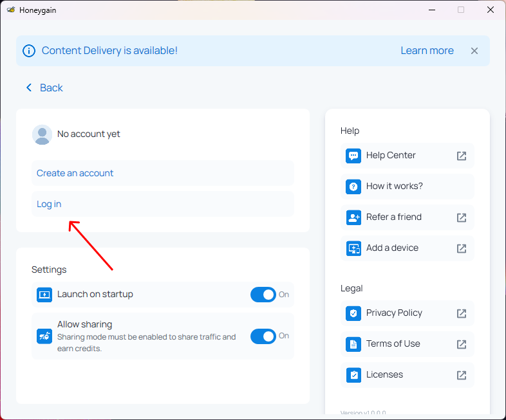506x420 pixels.
Task: Click the Settings section heading
Action: coord(49,269)
